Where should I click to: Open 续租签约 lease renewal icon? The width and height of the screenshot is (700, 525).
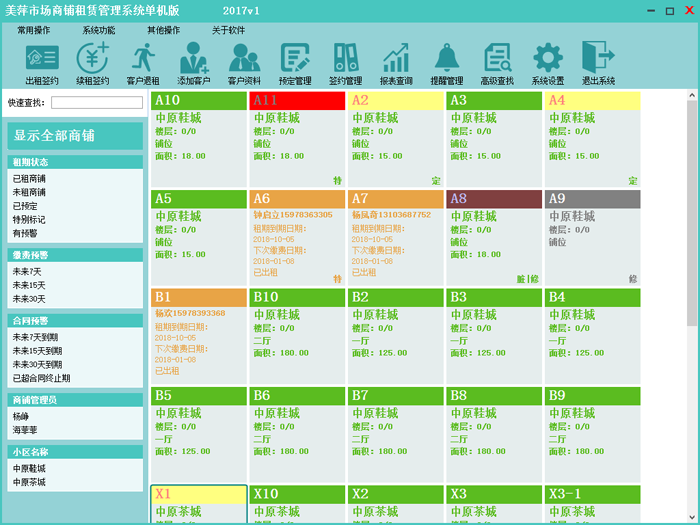point(92,63)
